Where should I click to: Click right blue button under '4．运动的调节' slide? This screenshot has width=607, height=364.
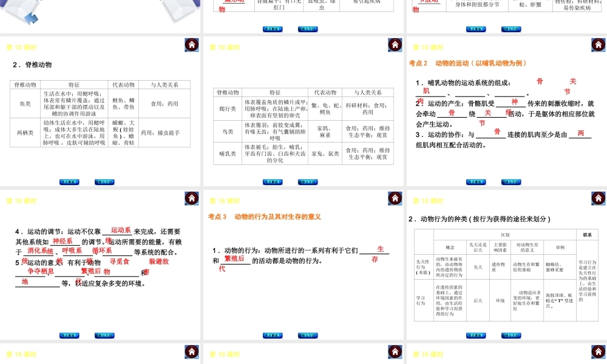coord(104,335)
